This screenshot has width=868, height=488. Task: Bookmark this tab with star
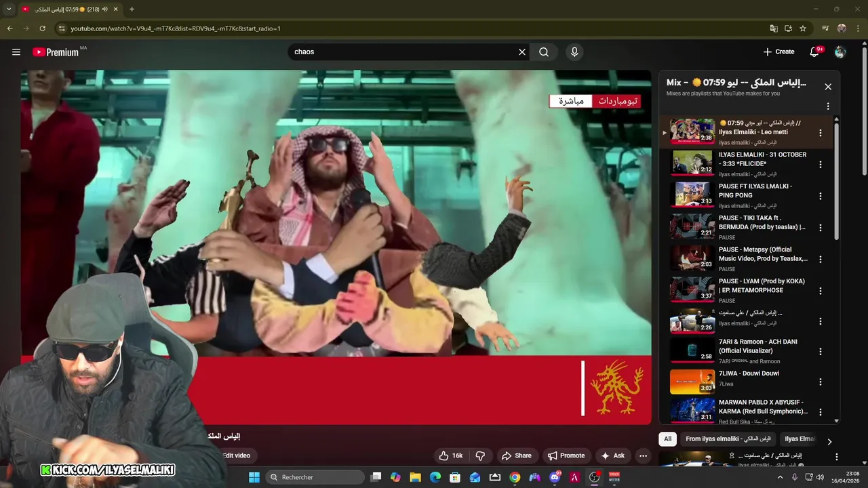click(803, 28)
